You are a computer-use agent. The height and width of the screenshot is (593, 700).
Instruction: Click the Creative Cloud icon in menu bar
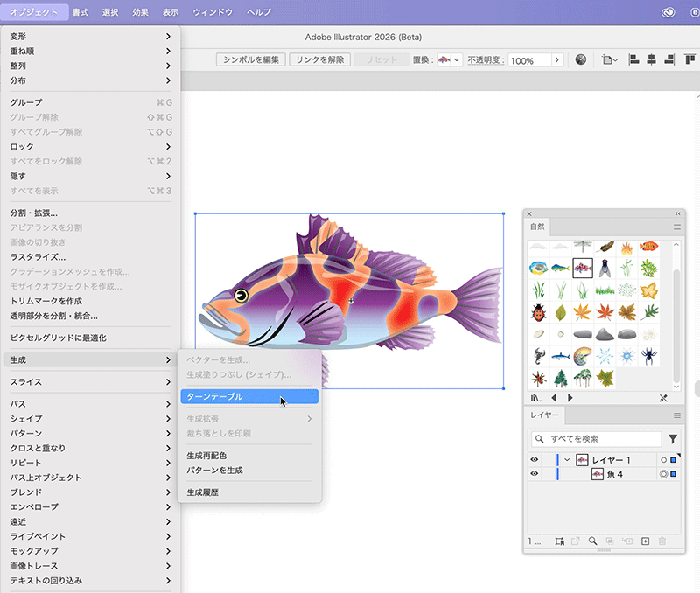point(669,12)
